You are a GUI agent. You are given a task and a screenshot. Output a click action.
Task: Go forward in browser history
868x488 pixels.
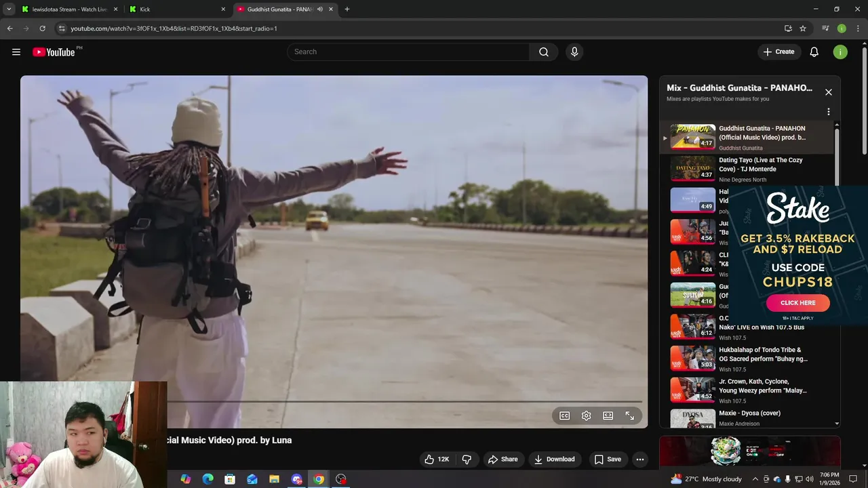pos(26,28)
